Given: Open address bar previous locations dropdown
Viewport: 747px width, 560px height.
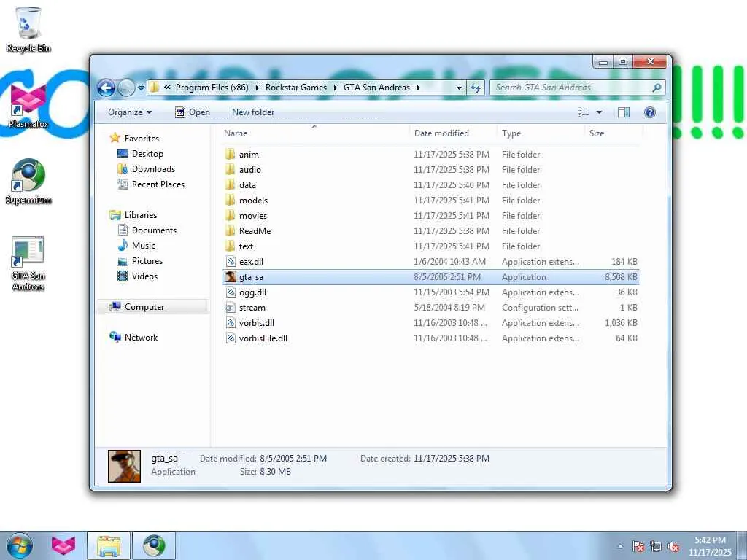Looking at the screenshot, I should [459, 87].
